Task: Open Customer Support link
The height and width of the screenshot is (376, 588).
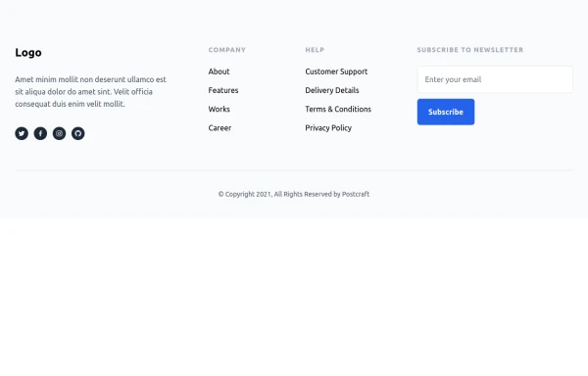Action: click(336, 71)
